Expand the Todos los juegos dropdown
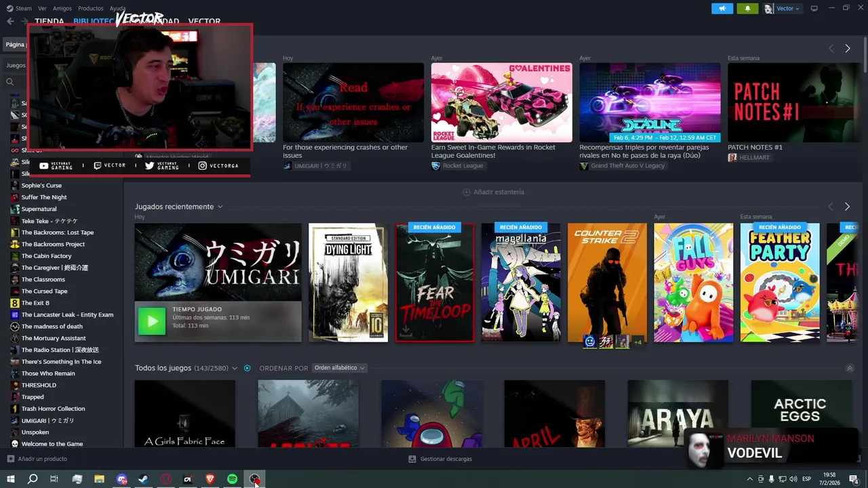This screenshot has width=868, height=488. (x=235, y=368)
